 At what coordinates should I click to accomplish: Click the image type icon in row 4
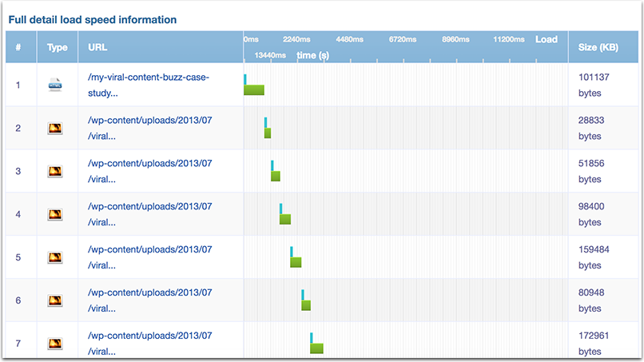(x=55, y=214)
